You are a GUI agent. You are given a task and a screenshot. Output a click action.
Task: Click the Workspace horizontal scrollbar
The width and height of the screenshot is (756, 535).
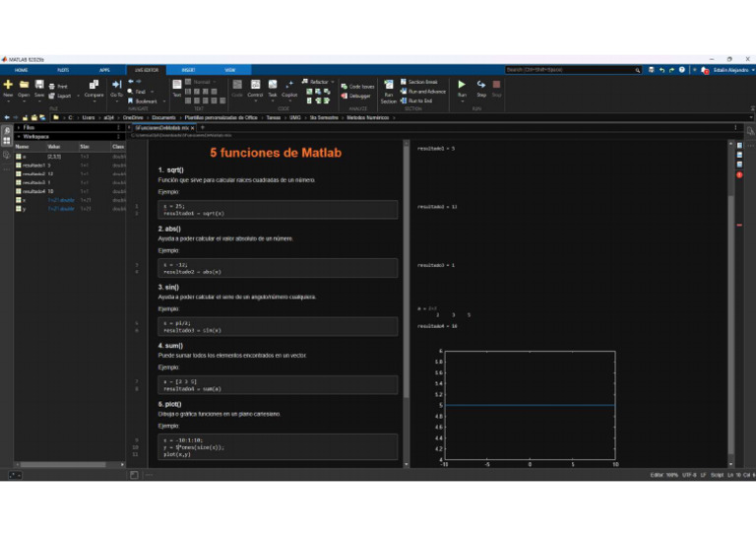click(63, 465)
